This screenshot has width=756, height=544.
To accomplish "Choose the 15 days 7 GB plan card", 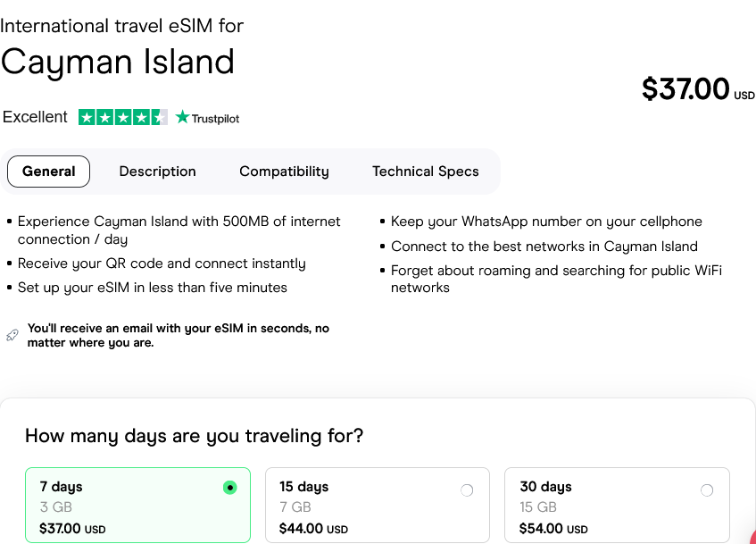I will [x=377, y=506].
